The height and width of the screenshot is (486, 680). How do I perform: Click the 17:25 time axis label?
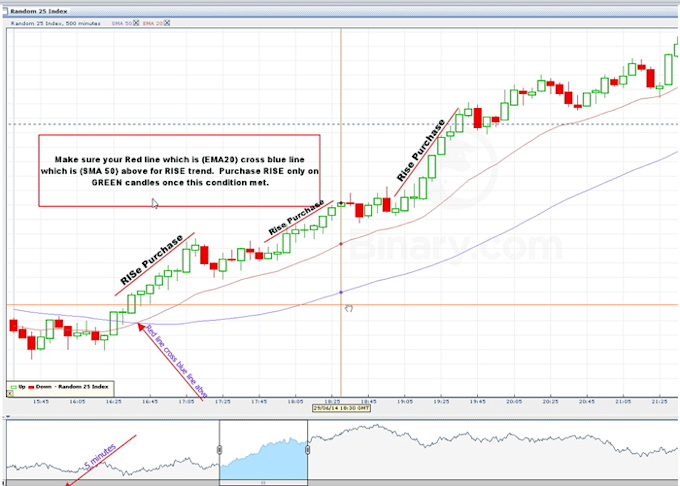point(223,401)
